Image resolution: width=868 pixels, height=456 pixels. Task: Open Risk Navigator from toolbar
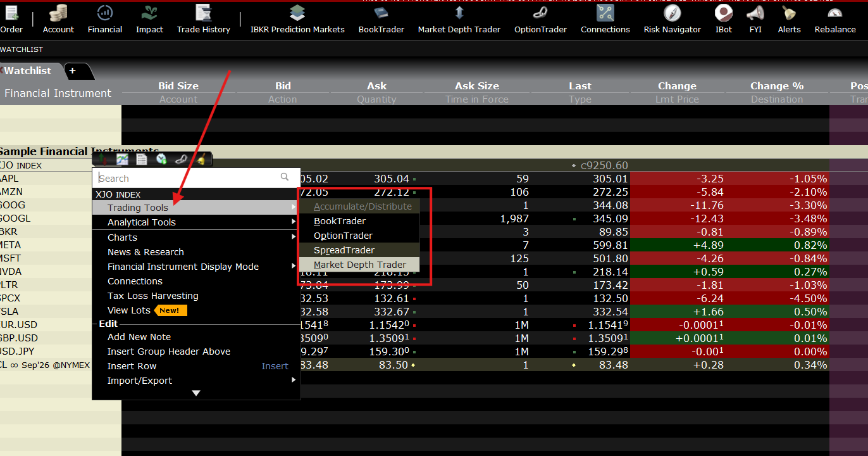click(x=672, y=19)
